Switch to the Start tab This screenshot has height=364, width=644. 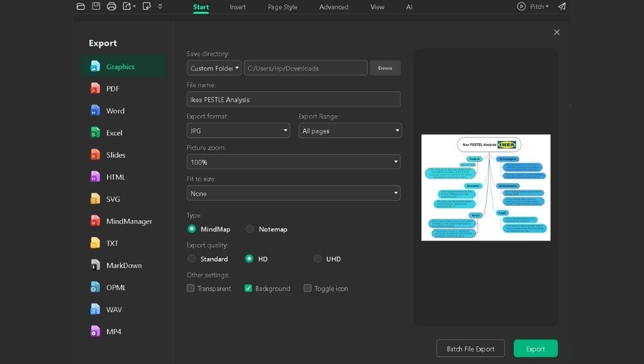click(201, 7)
